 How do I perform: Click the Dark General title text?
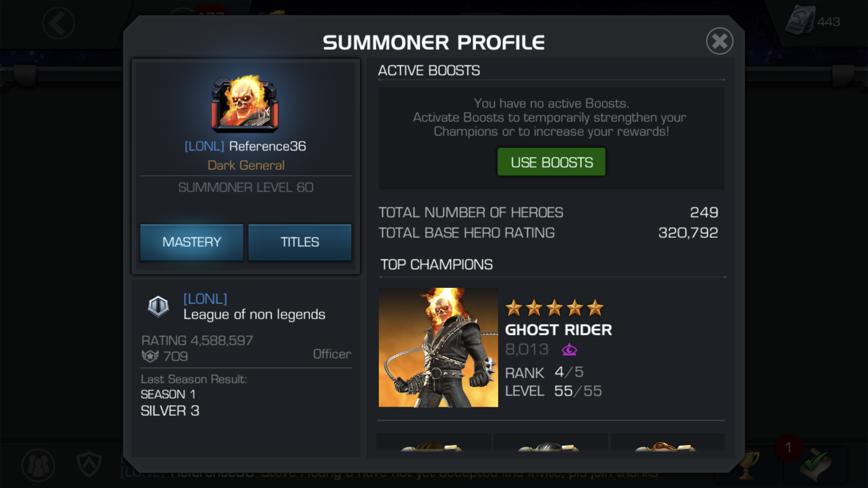246,165
